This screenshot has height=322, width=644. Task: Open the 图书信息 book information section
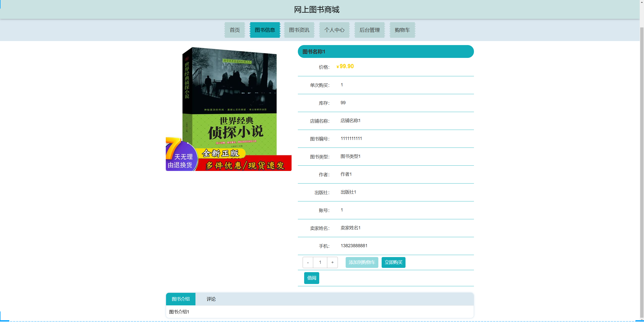click(265, 30)
